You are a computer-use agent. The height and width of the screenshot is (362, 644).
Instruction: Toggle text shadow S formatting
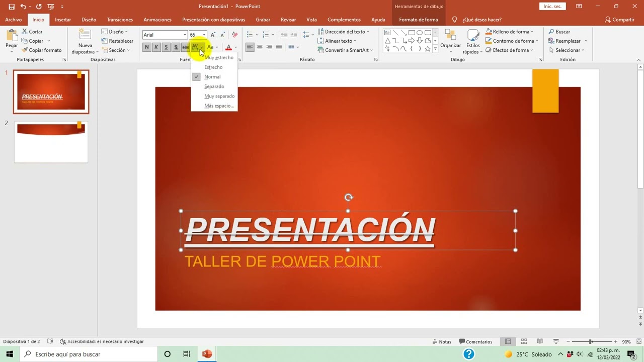(176, 47)
